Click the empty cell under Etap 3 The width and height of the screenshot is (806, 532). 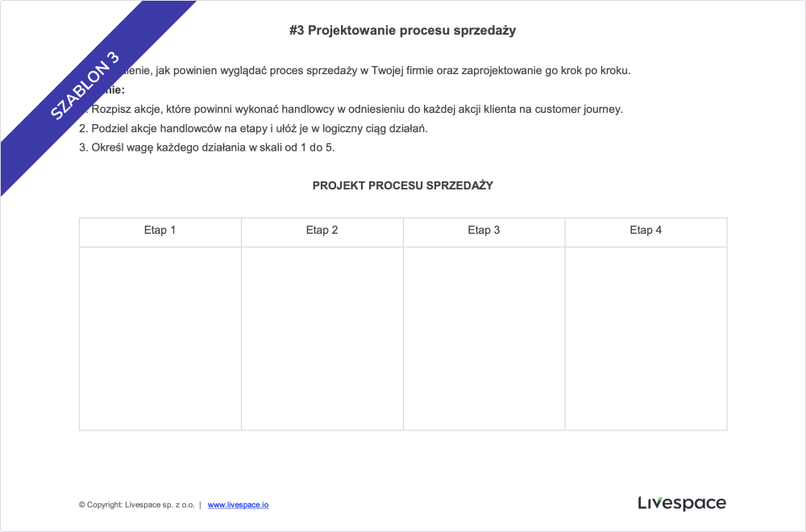tap(484, 339)
